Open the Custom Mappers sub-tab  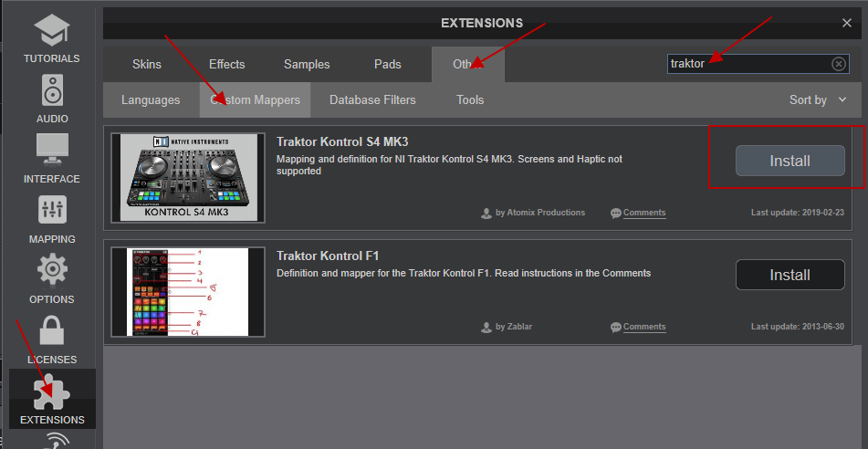click(256, 100)
